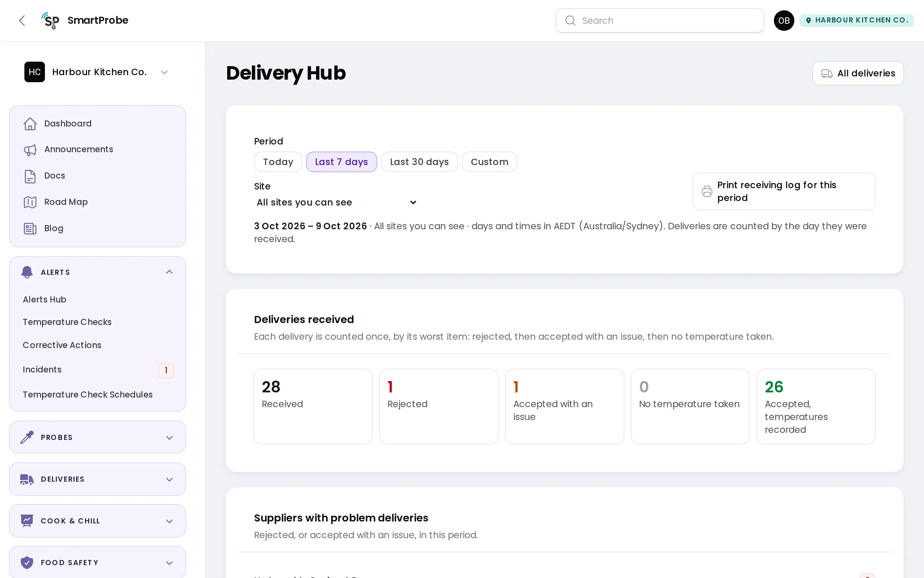This screenshot has height=578, width=924.
Task: Expand the Cook & Chill section chevron
Action: (169, 521)
